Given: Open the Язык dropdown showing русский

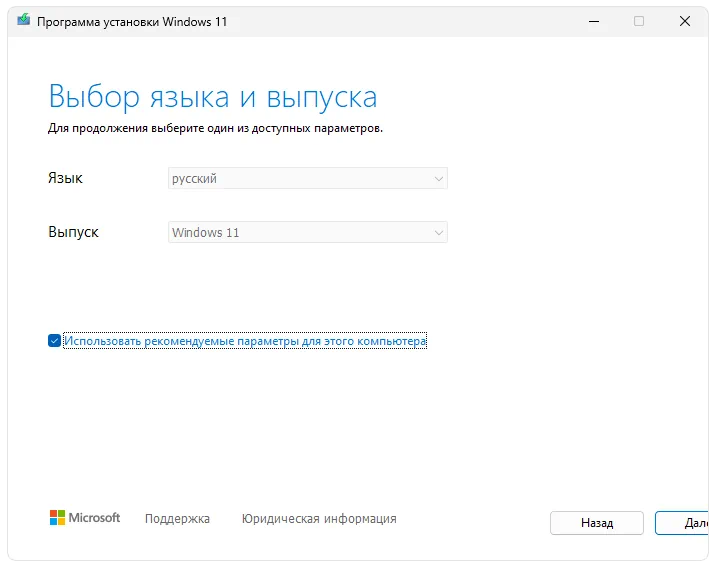Looking at the screenshot, I should [x=308, y=178].
